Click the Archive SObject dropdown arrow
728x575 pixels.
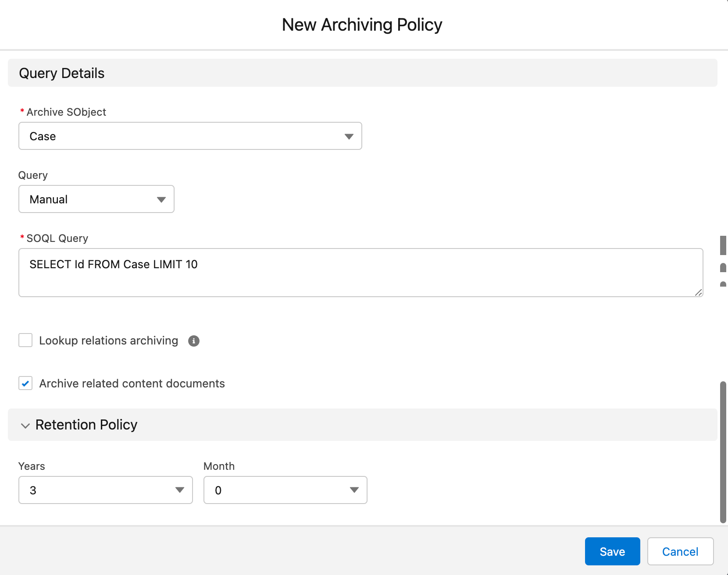[x=348, y=136]
